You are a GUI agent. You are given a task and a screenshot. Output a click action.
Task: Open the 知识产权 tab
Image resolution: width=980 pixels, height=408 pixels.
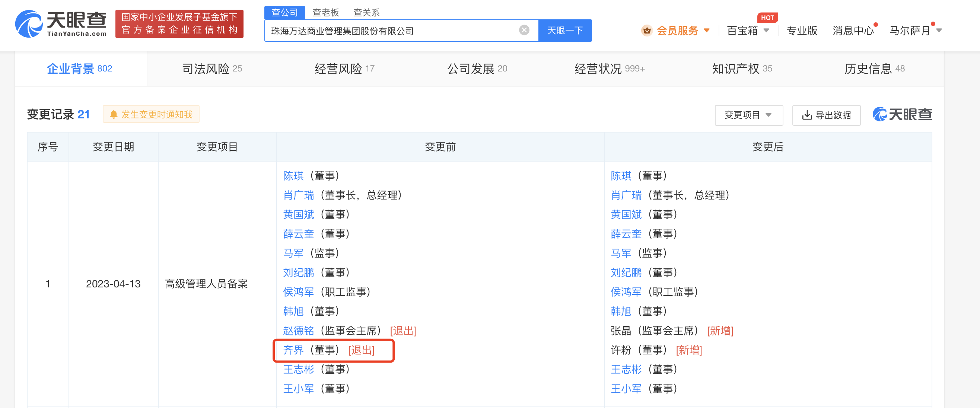pos(742,69)
